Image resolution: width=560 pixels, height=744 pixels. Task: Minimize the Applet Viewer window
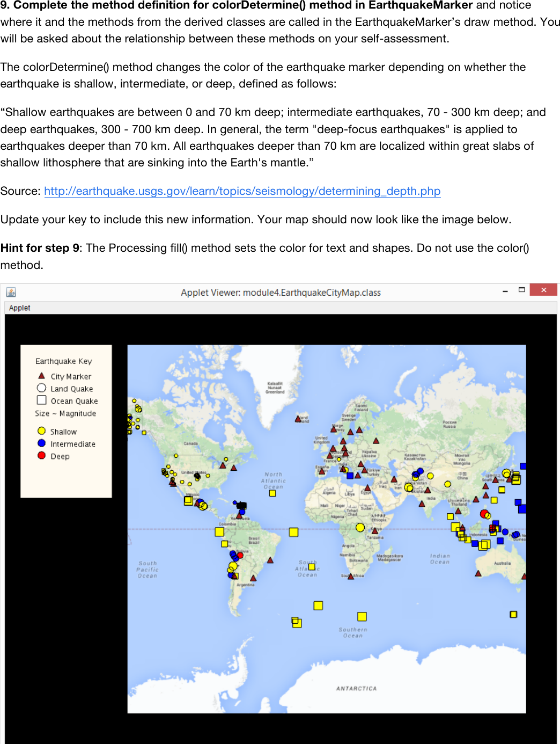click(505, 291)
